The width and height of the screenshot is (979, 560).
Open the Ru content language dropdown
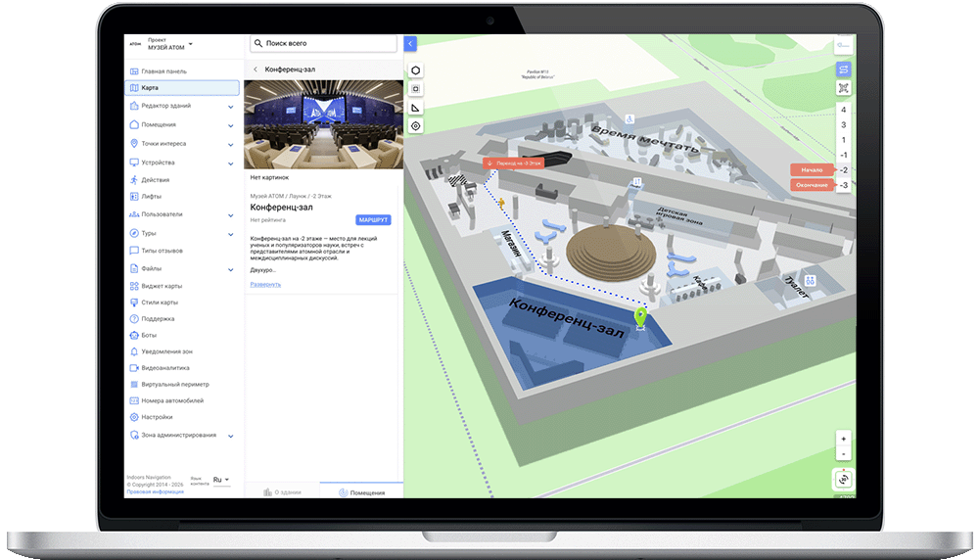point(221,480)
